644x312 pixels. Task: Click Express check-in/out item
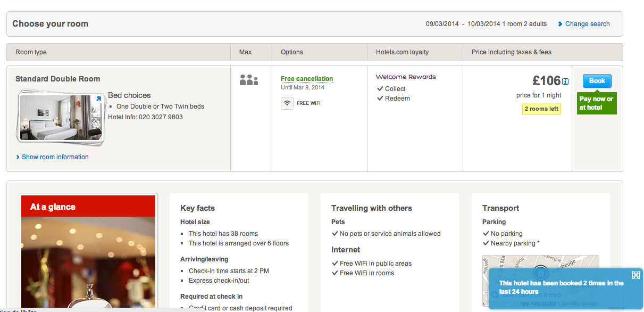[219, 281]
